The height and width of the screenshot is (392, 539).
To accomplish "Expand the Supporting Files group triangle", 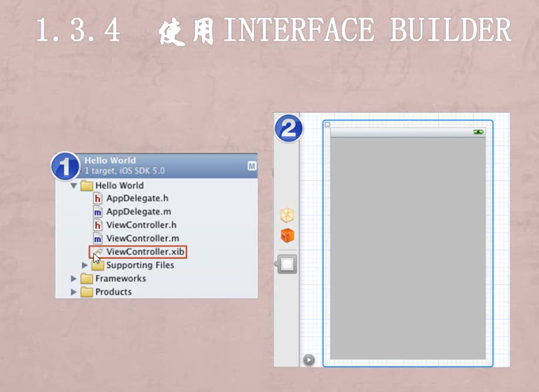I will [x=85, y=265].
